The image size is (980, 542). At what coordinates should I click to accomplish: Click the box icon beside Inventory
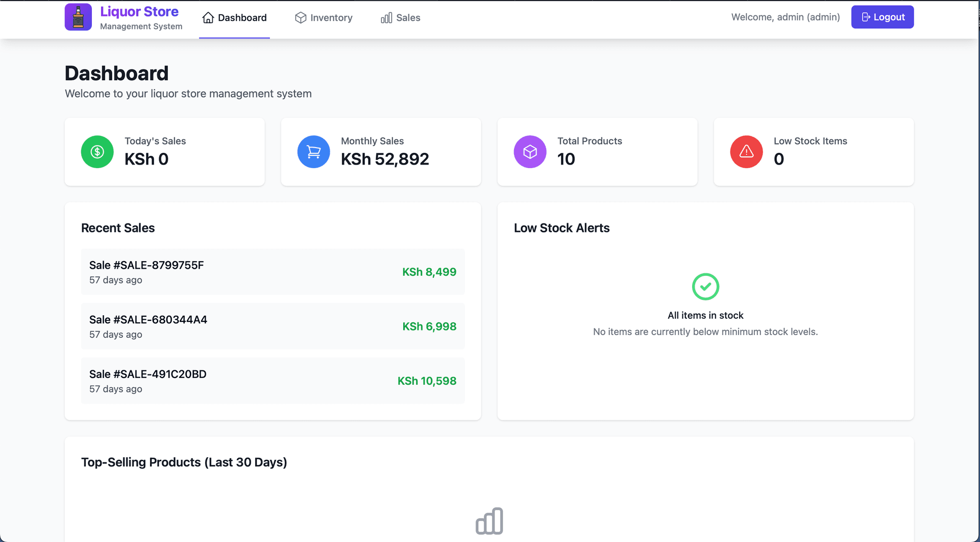pyautogui.click(x=301, y=17)
